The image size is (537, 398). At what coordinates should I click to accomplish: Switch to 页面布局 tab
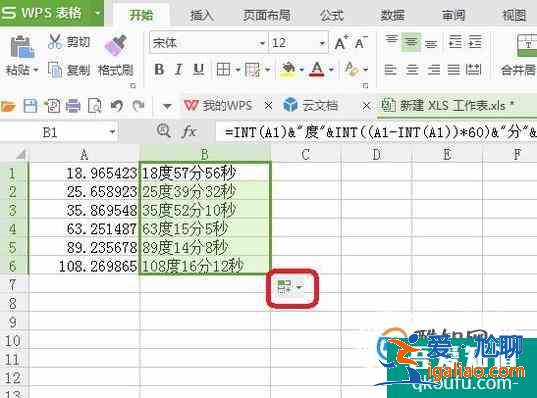coord(267,15)
